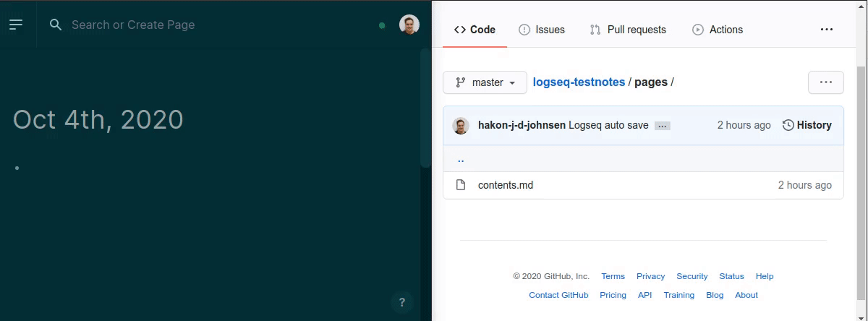Click the search magnifier icon in Logseq
Viewport: 868px width, 321px height.
click(56, 25)
